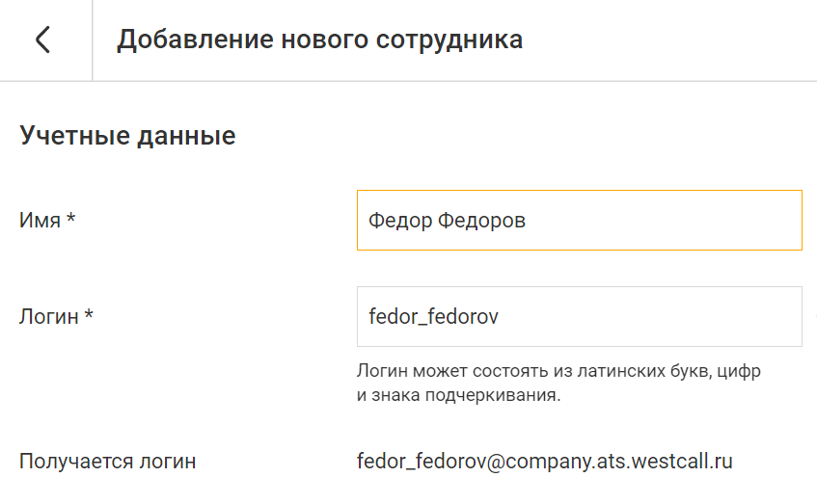Click the resulting login 'fedor_fedorov@company.ats.westcall.ru'
This screenshot has width=817, height=504.
(x=546, y=462)
